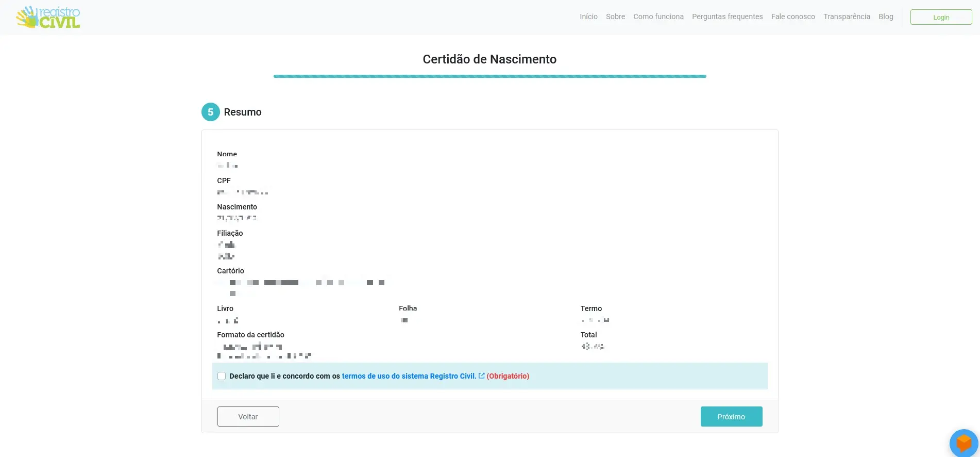The height and width of the screenshot is (457, 980).
Task: Select Como funciona in the top menu
Action: pos(658,17)
